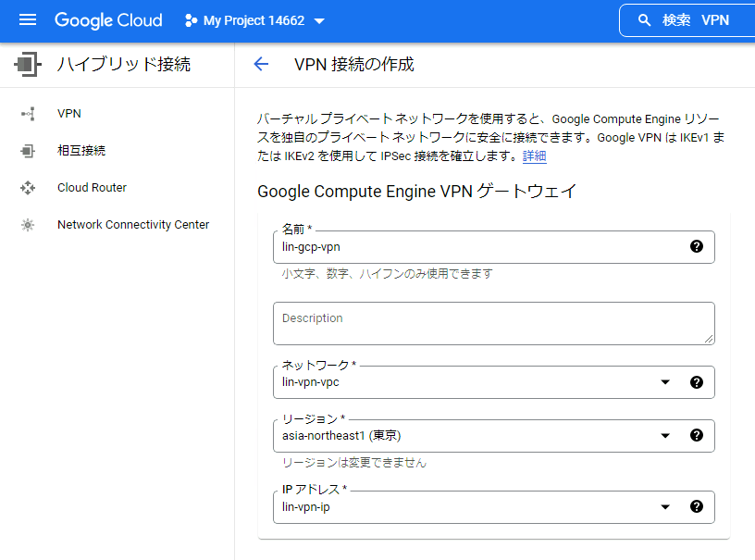Click the back arrow beside VPN 接続の作成

[x=261, y=64]
